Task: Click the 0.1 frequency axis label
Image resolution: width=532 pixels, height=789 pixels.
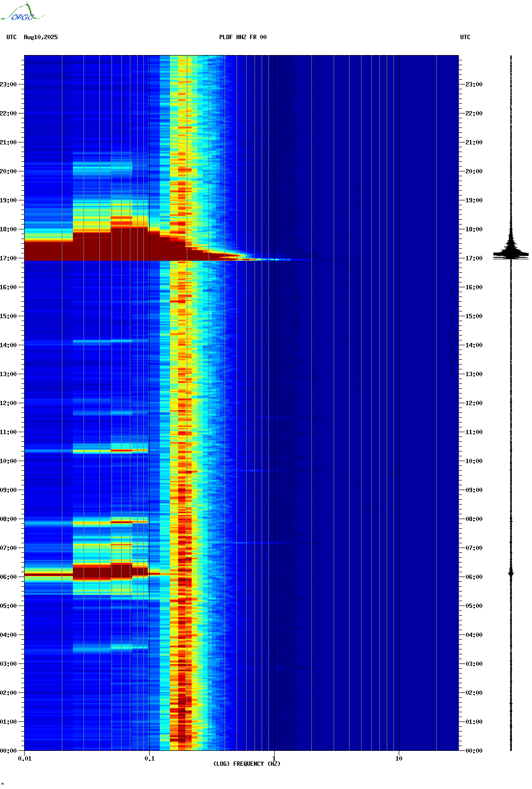Action: pos(150,759)
